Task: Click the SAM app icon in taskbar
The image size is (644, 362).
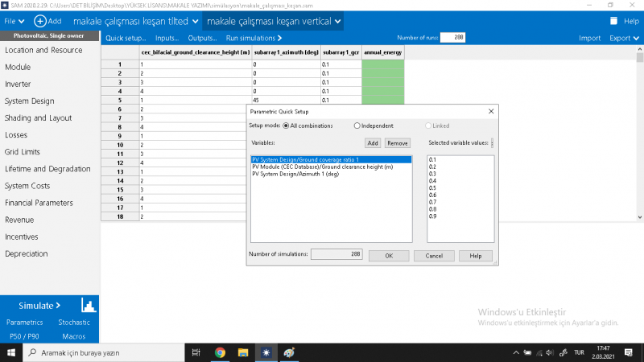Action: pos(266,352)
